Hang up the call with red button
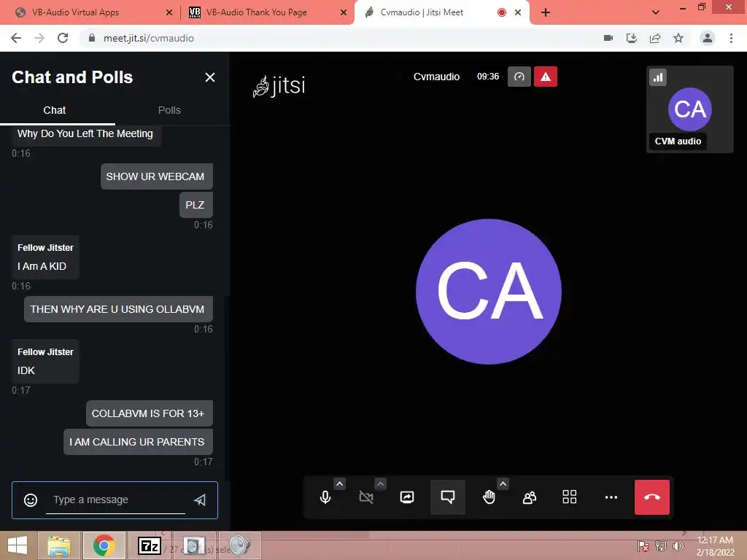This screenshot has width=747, height=560. tap(651, 497)
